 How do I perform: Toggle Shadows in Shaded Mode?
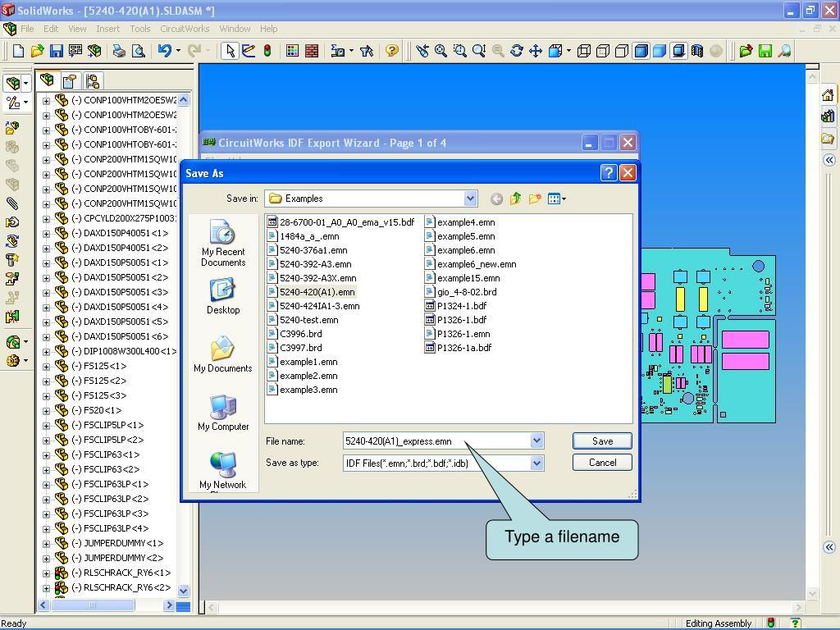click(x=678, y=51)
